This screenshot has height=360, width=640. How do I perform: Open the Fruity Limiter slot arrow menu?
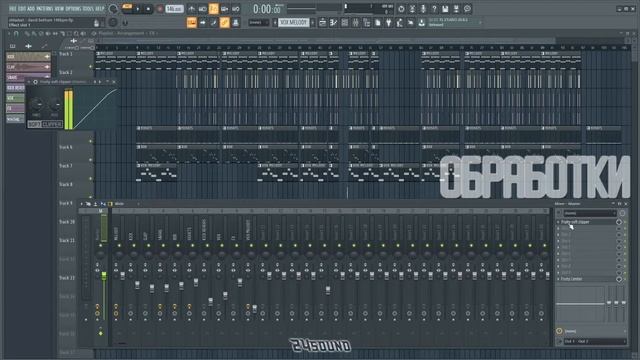click(x=558, y=279)
